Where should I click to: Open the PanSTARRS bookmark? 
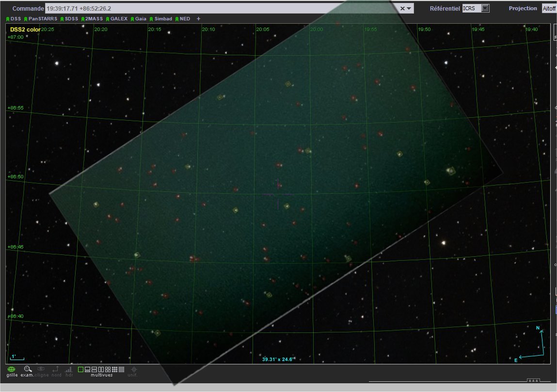pos(41,19)
